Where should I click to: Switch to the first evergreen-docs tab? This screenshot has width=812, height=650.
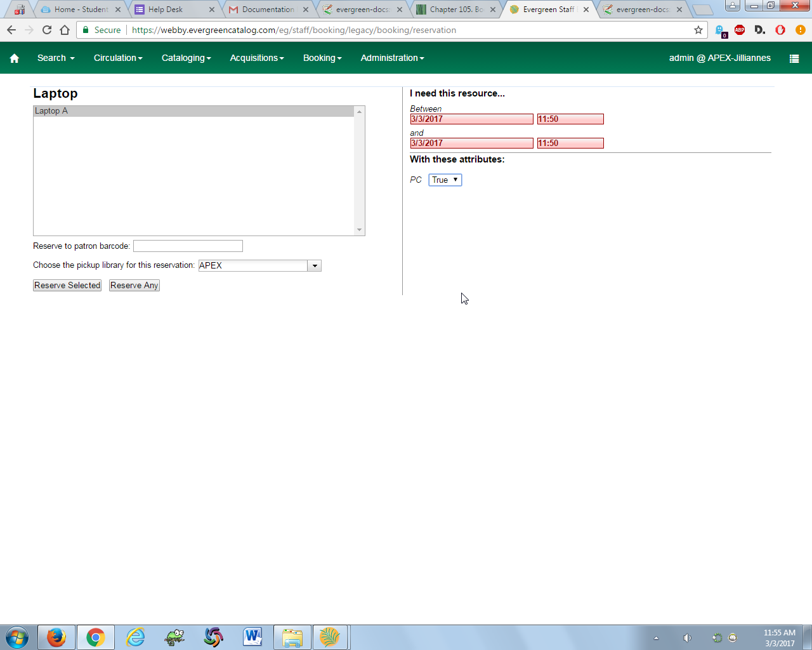(x=362, y=10)
